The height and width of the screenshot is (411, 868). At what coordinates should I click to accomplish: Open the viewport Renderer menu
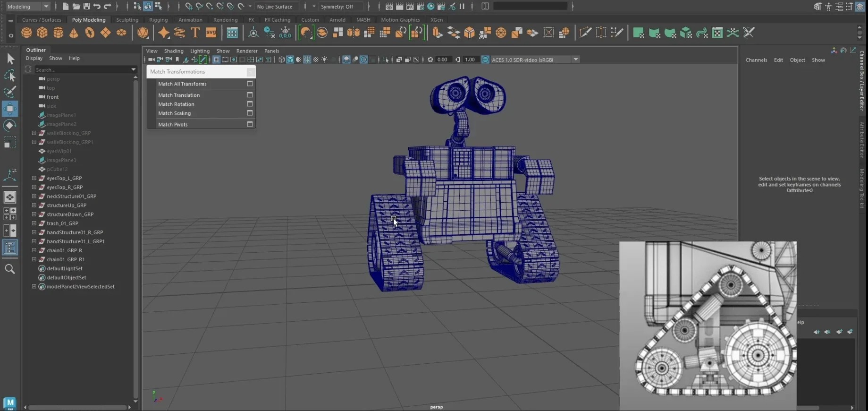tap(247, 51)
